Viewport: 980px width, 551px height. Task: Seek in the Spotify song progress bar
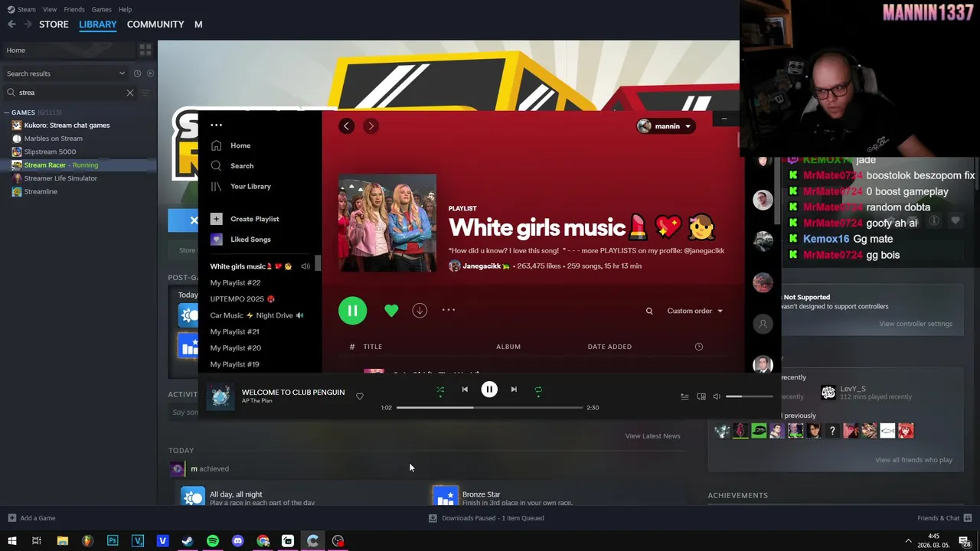[x=489, y=407]
